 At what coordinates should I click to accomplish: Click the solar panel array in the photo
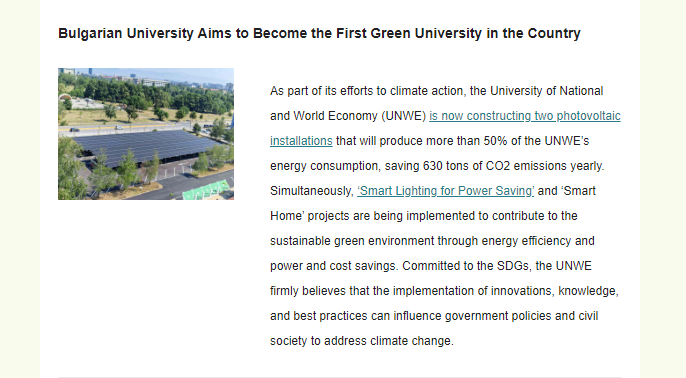144,147
